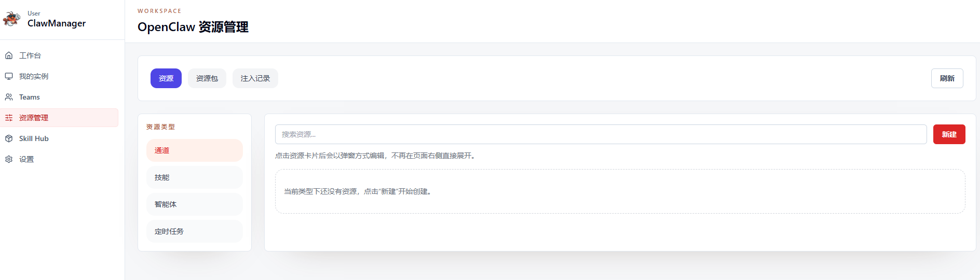Image resolution: width=980 pixels, height=280 pixels.
Task: Click the 刷新 button
Action: pos(947,78)
